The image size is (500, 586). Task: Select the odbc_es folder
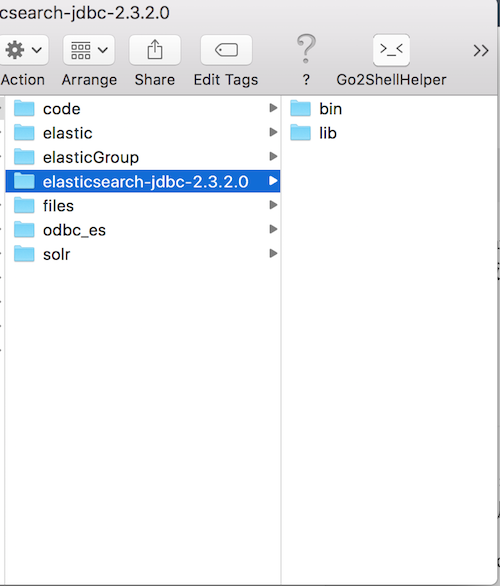(x=143, y=230)
